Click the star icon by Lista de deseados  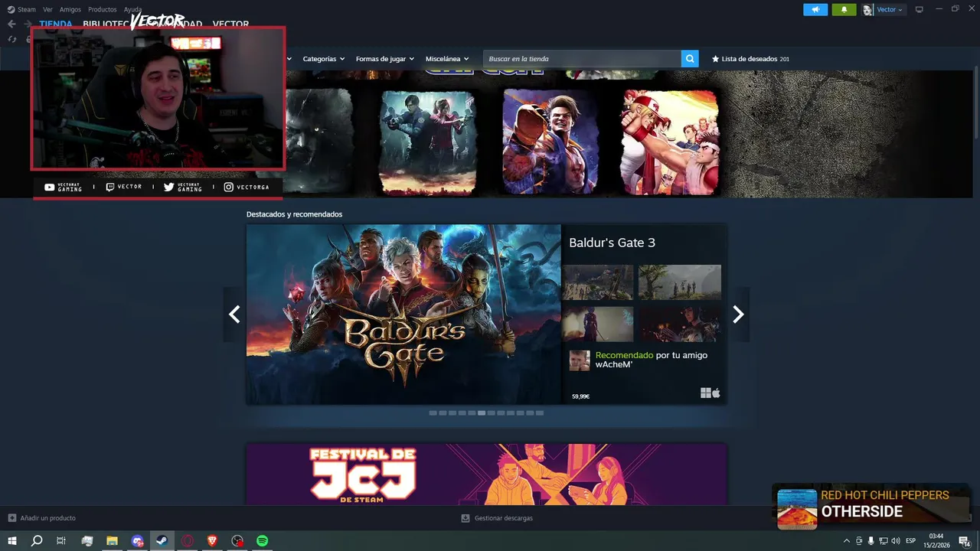tap(716, 59)
